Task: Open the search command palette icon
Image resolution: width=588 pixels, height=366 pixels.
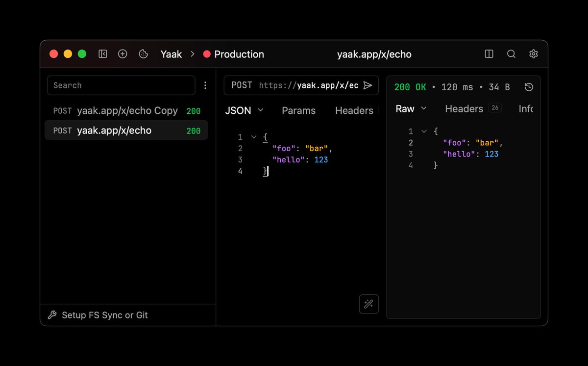Action: click(511, 54)
